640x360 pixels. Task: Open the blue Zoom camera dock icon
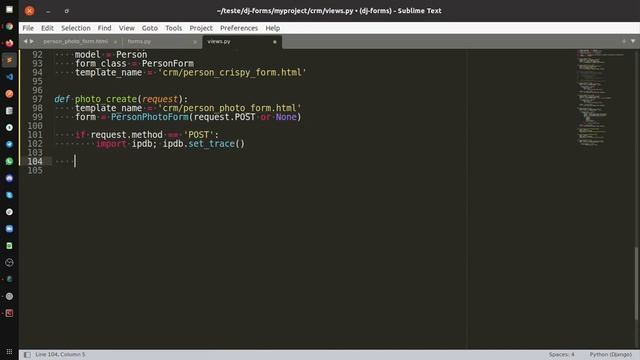tap(9, 229)
